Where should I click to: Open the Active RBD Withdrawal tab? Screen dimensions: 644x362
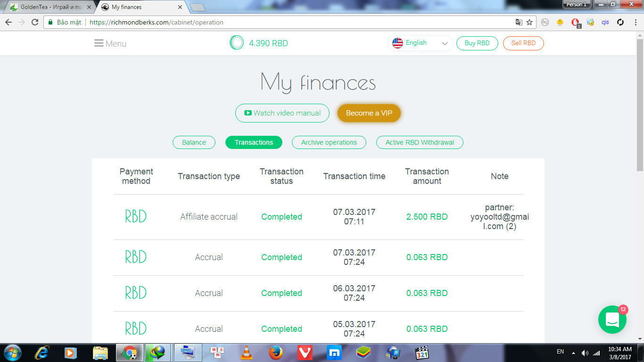click(420, 142)
